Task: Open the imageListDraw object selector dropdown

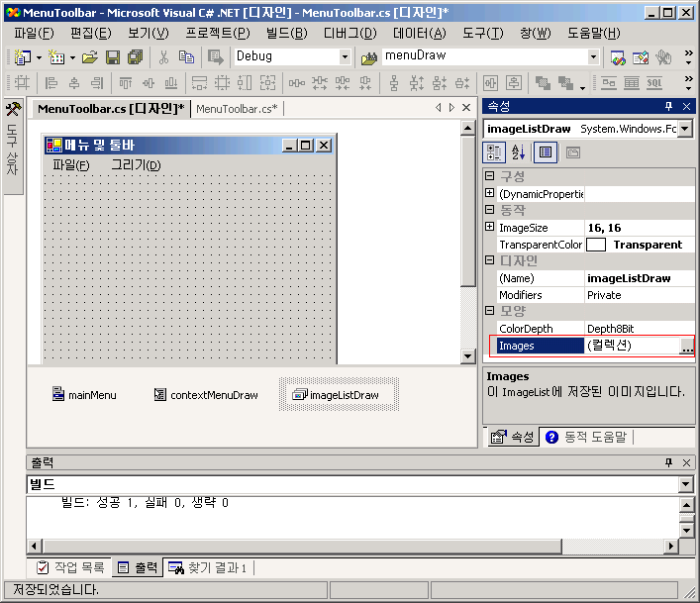Action: pos(684,129)
